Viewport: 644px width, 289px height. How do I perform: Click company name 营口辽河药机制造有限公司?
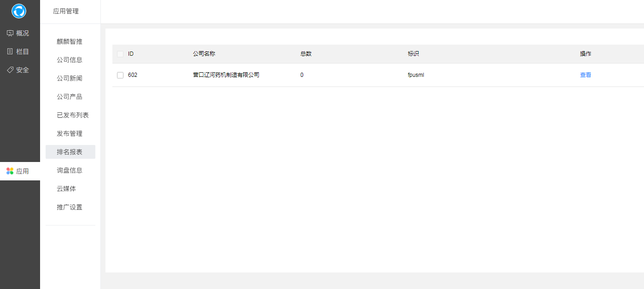click(x=226, y=75)
